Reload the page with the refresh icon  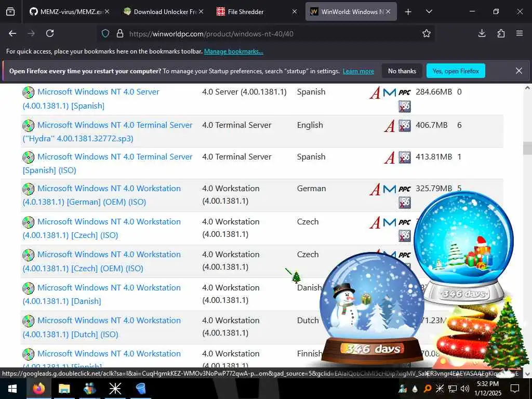click(x=50, y=33)
